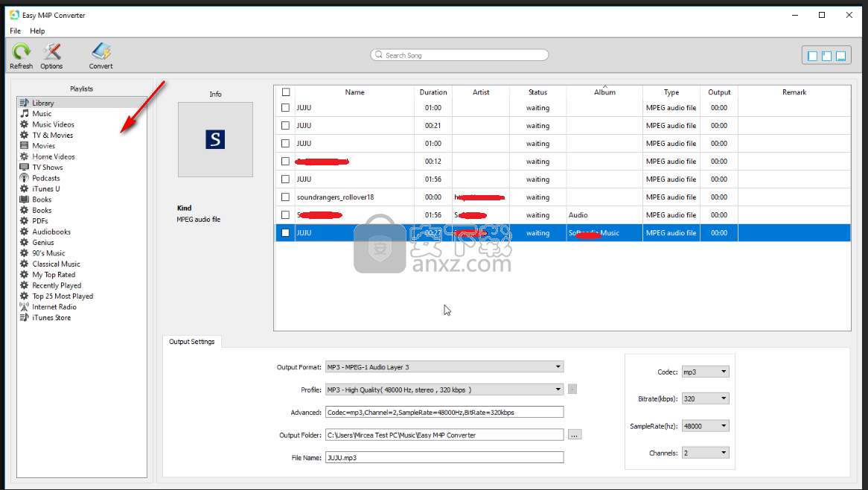
Task: Sort by the Name column header
Action: point(354,92)
